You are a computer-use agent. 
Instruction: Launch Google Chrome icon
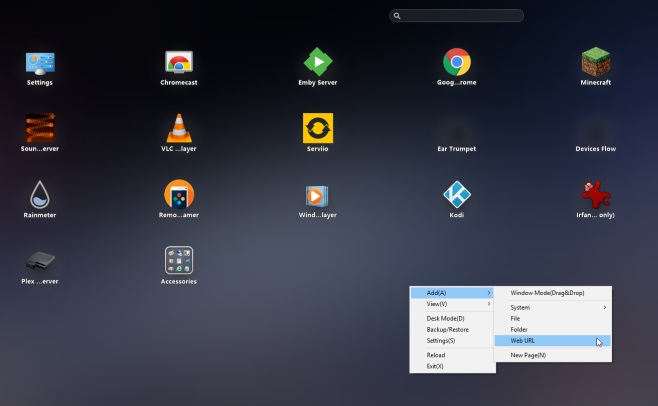[457, 64]
